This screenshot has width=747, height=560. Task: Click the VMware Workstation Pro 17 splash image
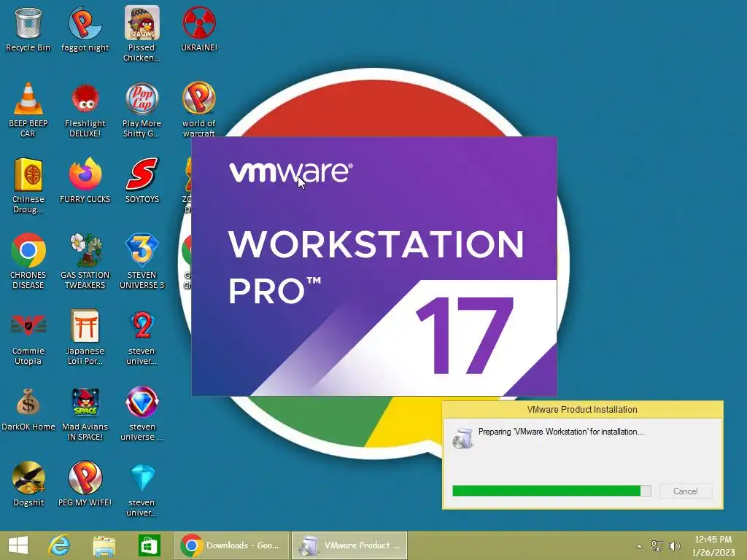374,266
